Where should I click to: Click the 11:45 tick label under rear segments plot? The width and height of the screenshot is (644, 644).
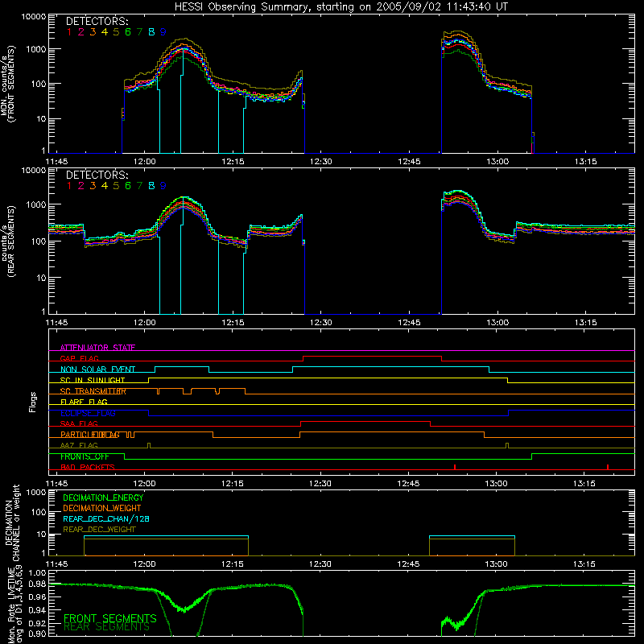click(56, 323)
